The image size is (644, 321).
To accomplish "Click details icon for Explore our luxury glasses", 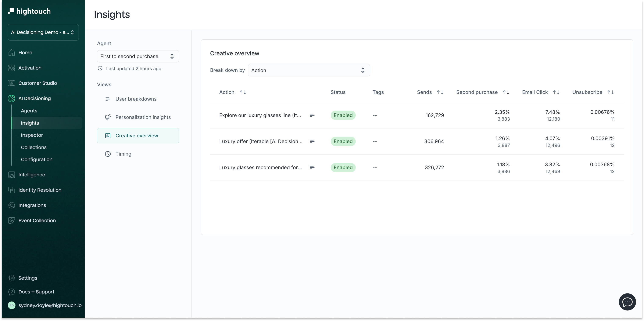I will (312, 115).
